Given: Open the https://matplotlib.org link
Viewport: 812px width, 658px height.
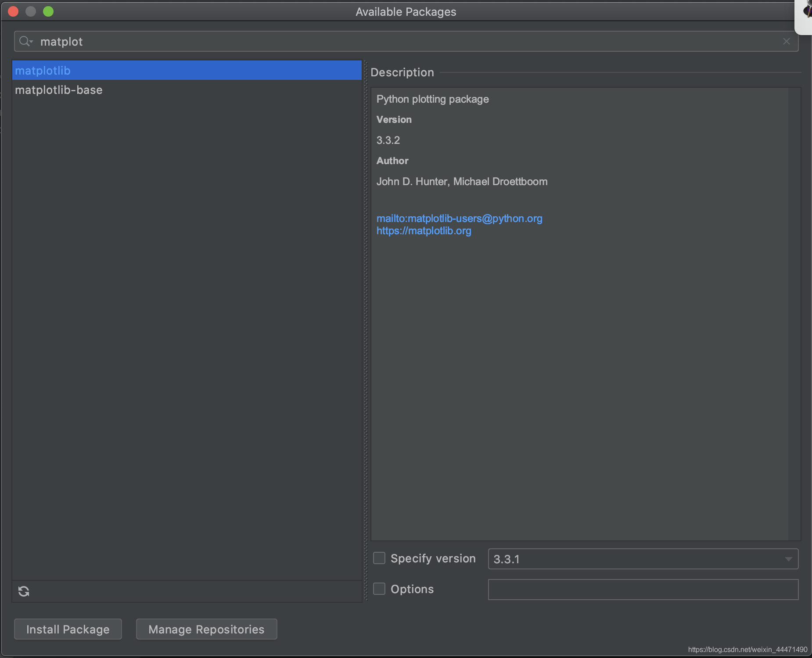Looking at the screenshot, I should [424, 230].
